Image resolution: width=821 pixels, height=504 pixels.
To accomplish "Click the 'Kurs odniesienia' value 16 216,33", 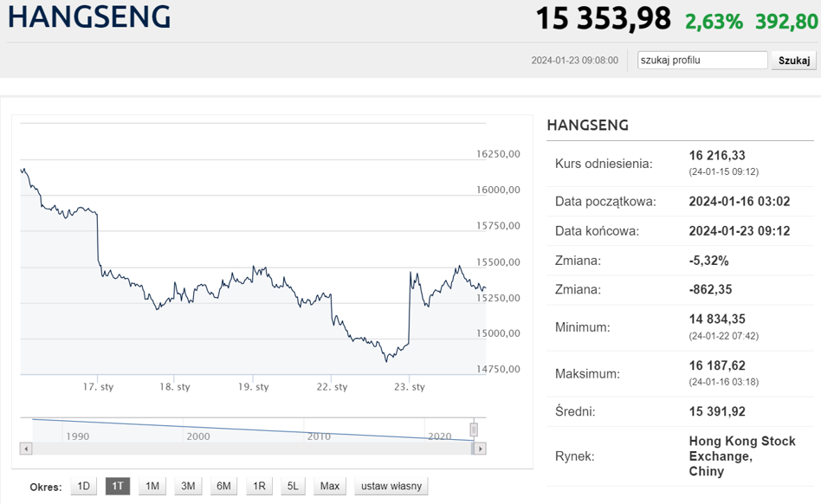I will (717, 155).
